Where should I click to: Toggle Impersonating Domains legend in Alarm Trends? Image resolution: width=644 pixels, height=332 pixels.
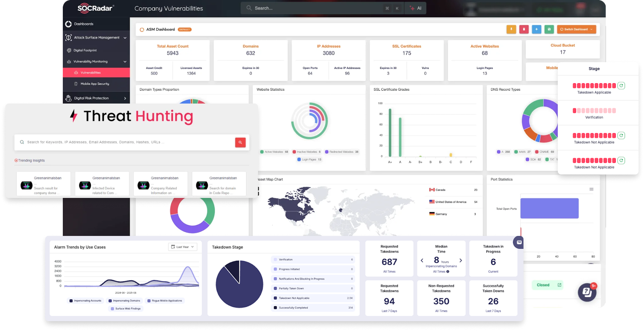tap(124, 301)
